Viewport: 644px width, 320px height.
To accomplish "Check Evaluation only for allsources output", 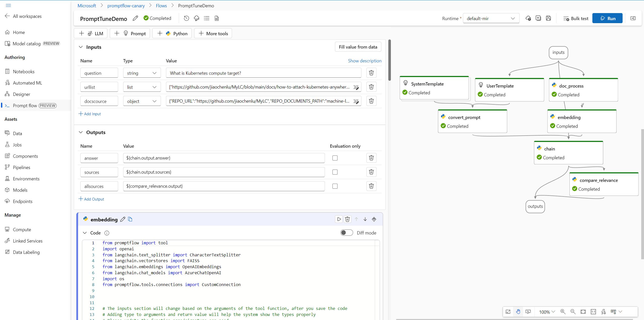I will (x=335, y=186).
